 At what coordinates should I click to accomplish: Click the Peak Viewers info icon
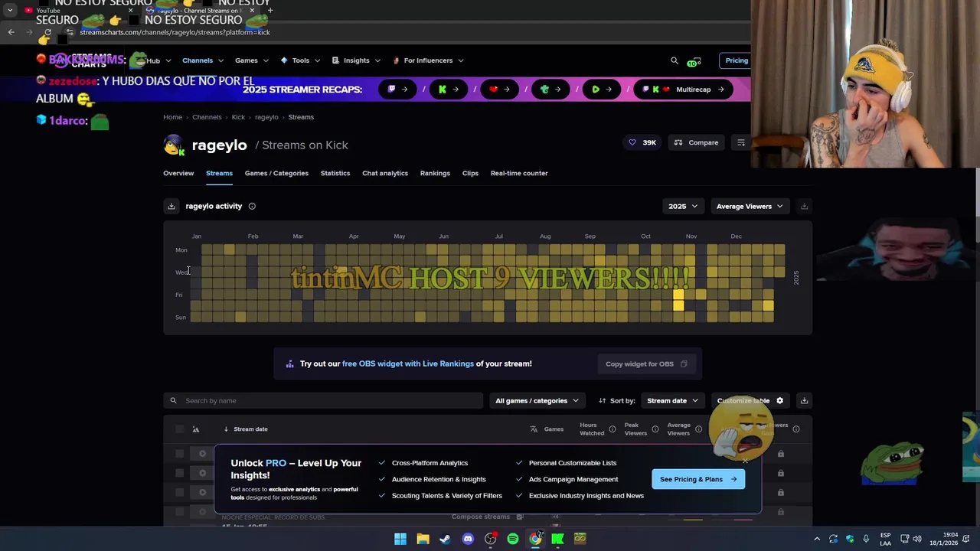(x=655, y=429)
